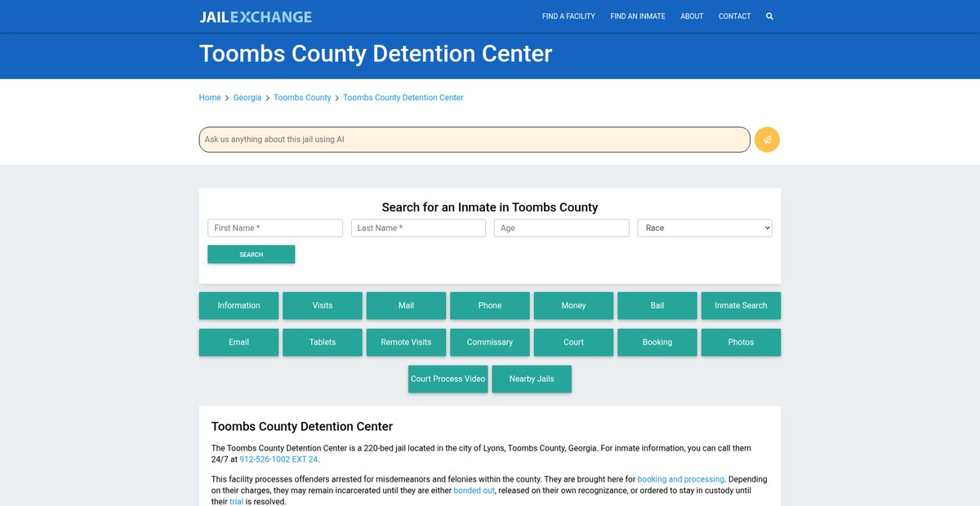Screen dimensions: 980x506
Task: Type in the AI question box
Action: coord(474,140)
